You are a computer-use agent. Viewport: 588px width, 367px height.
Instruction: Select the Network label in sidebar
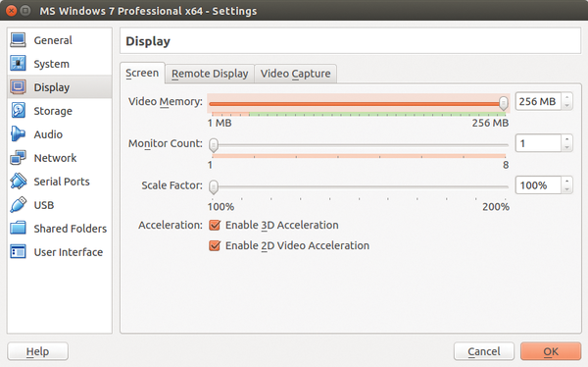(x=55, y=158)
